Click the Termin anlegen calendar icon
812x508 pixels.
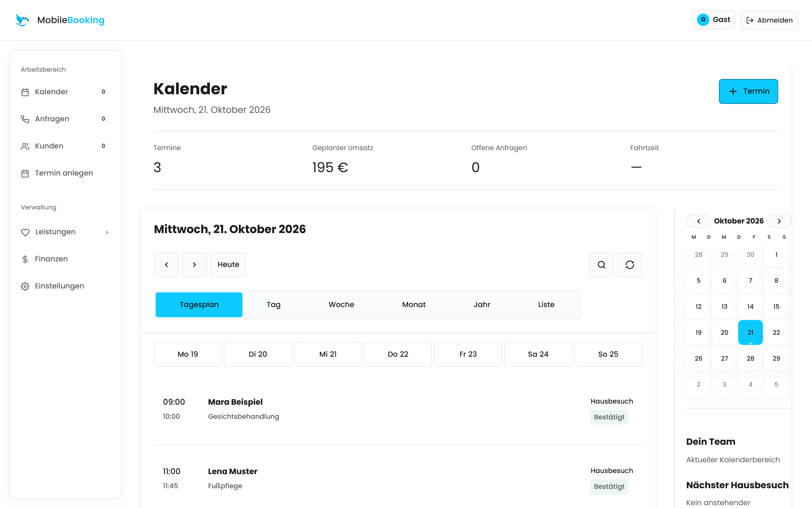point(25,173)
